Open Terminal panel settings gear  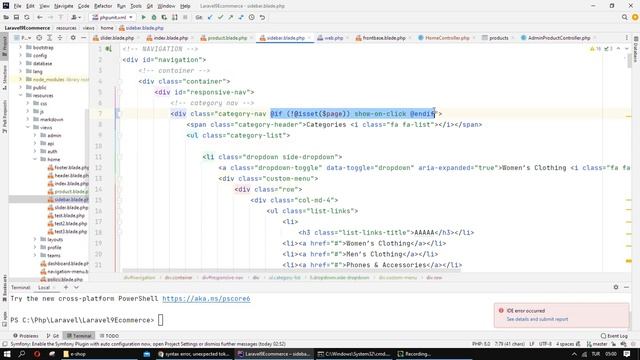click(616, 287)
